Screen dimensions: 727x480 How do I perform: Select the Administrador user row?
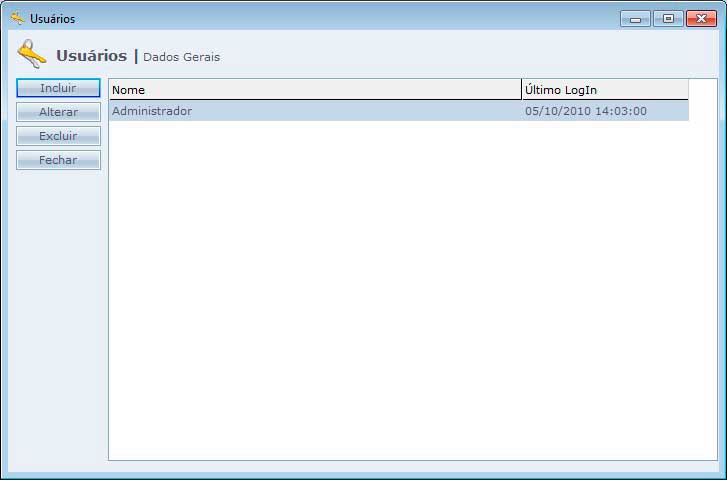coord(152,111)
